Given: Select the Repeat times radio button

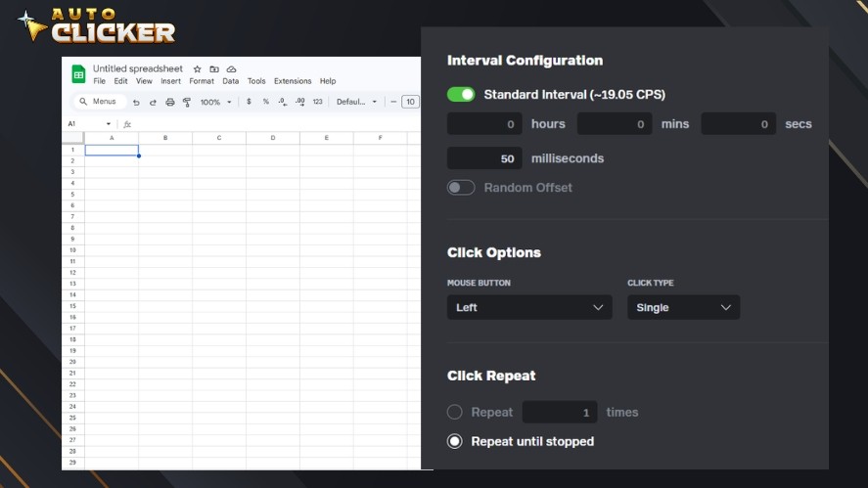Looking at the screenshot, I should [x=454, y=412].
